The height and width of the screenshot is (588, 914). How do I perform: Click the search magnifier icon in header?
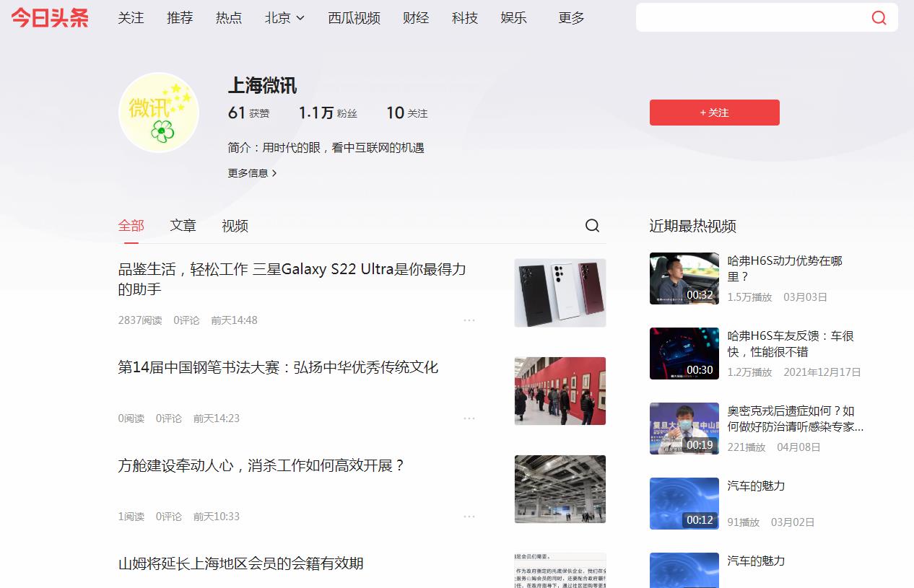click(879, 18)
